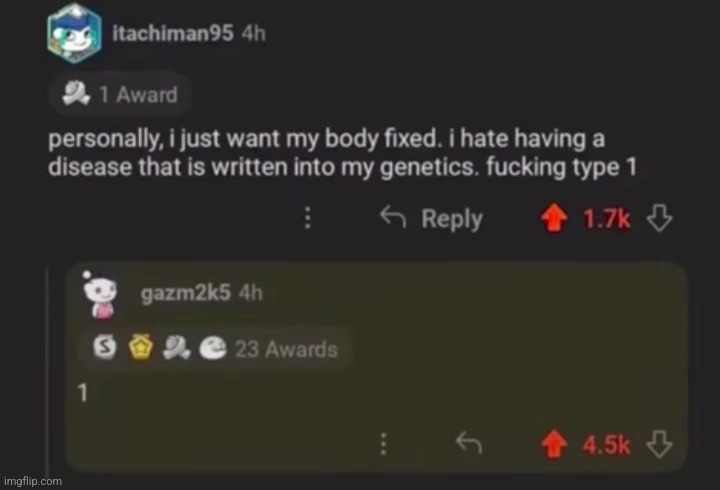720x490 pixels.
Task: Click the imgflip.com watermark
Action: pyautogui.click(x=34, y=481)
